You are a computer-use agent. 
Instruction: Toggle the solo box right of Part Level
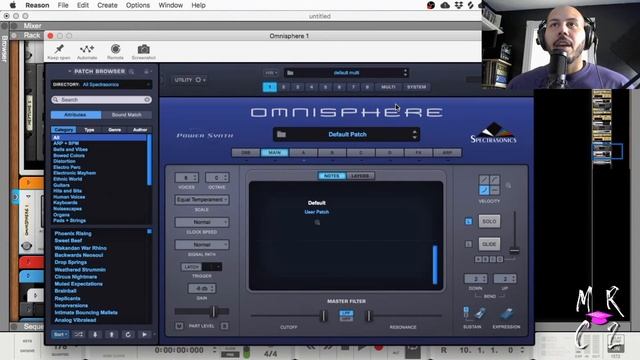tap(224, 326)
